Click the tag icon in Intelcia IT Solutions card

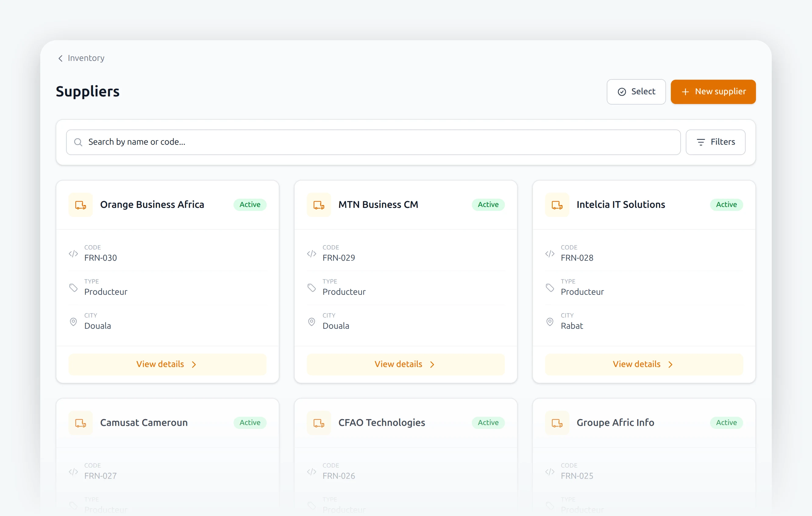550,288
